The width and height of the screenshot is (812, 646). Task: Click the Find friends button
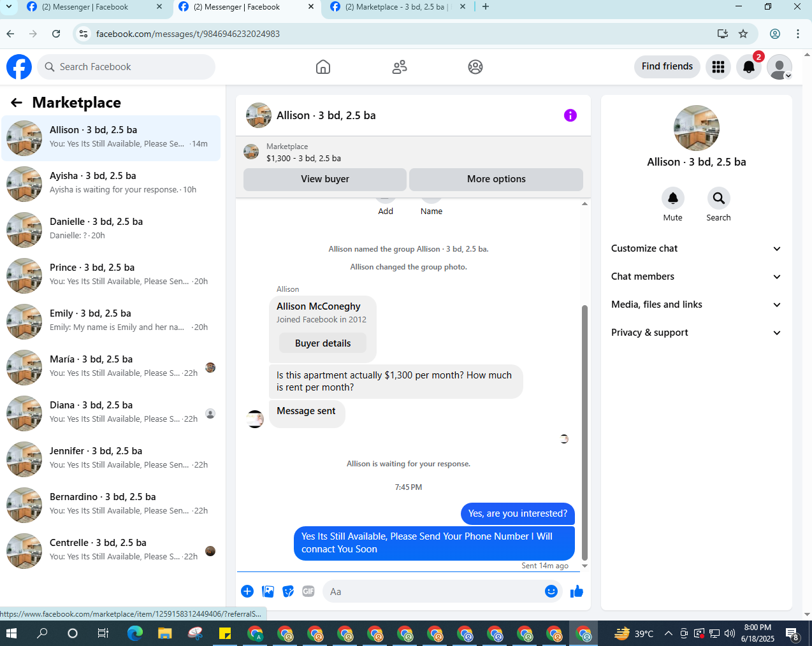(667, 66)
